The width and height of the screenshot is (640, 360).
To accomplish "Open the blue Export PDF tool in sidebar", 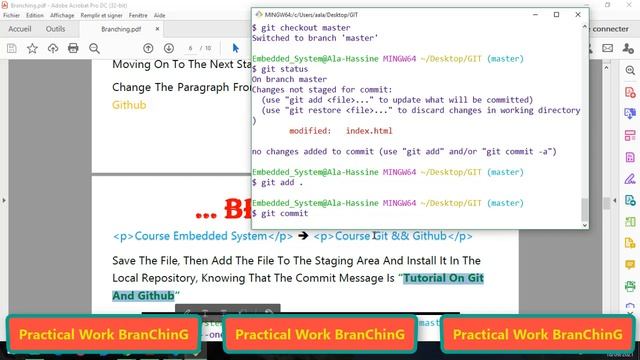I will [630, 113].
